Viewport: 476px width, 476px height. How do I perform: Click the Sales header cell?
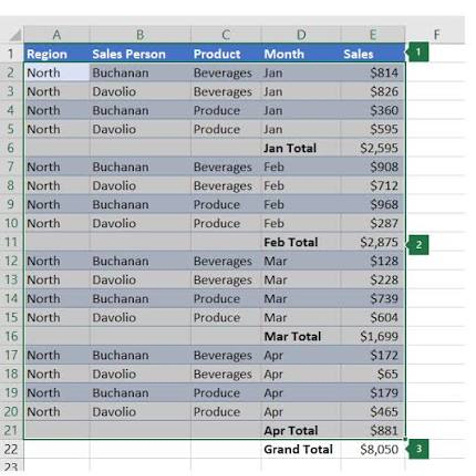[x=373, y=54]
